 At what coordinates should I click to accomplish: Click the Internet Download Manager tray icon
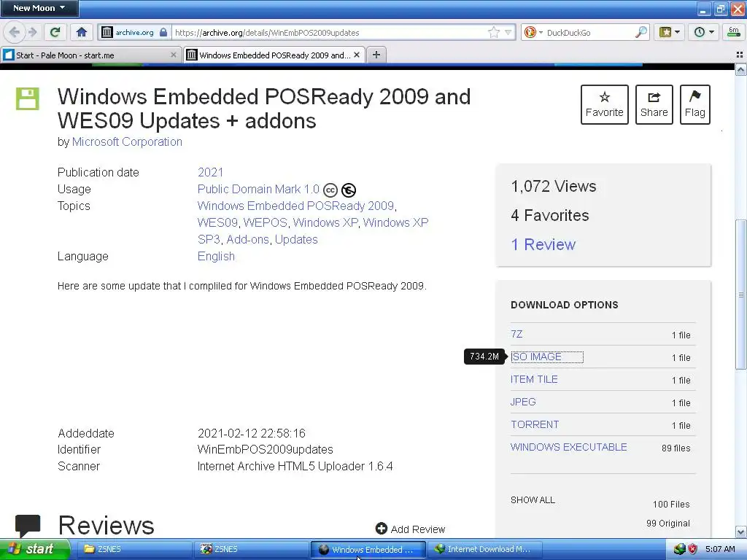679,549
